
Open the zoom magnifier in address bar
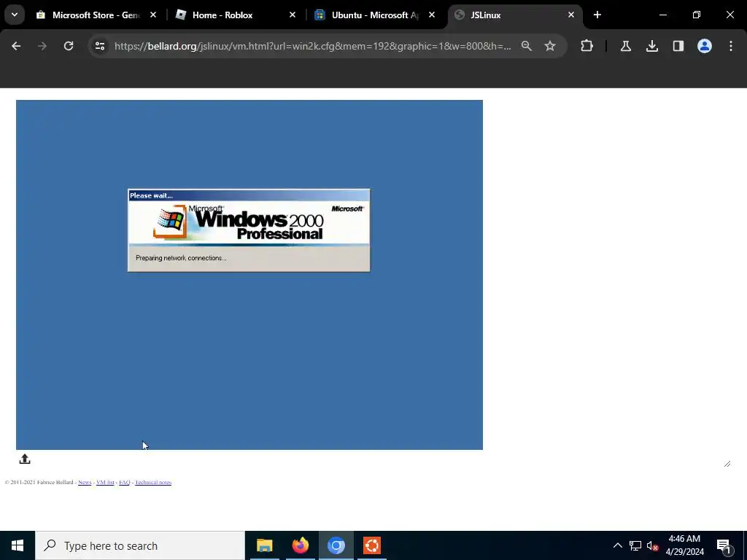[527, 46]
